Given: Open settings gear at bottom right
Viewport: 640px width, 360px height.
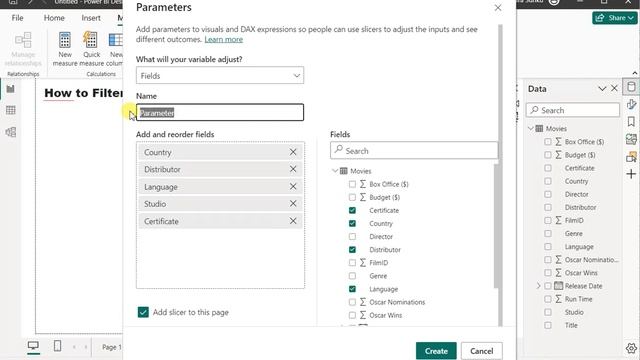Looking at the screenshot, I should pyautogui.click(x=631, y=348).
